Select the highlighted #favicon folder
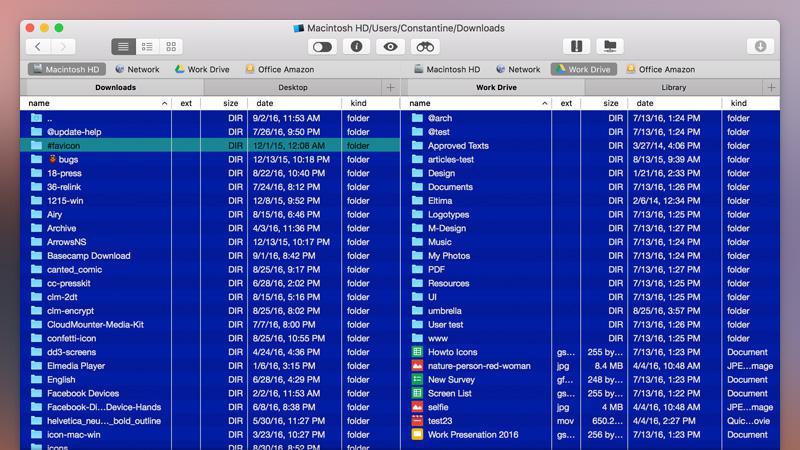The height and width of the screenshot is (450, 800). [x=210, y=145]
